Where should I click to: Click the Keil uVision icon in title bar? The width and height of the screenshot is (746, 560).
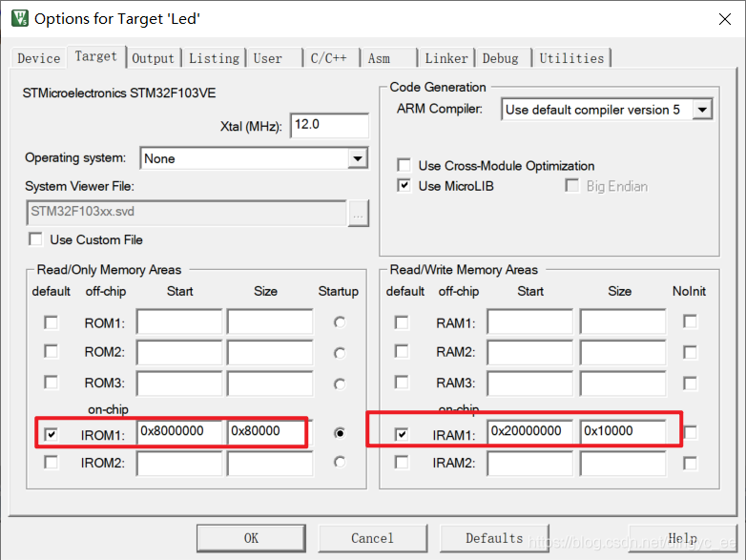[x=20, y=18]
